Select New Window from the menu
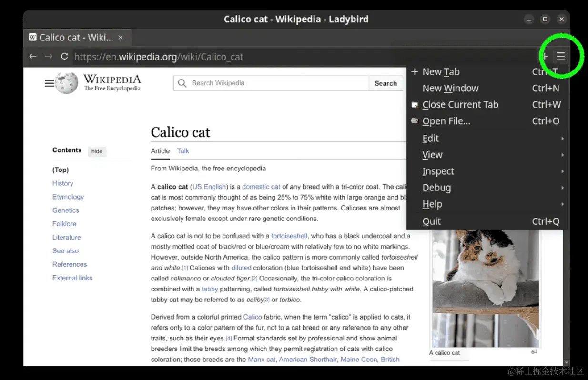 (x=450, y=88)
